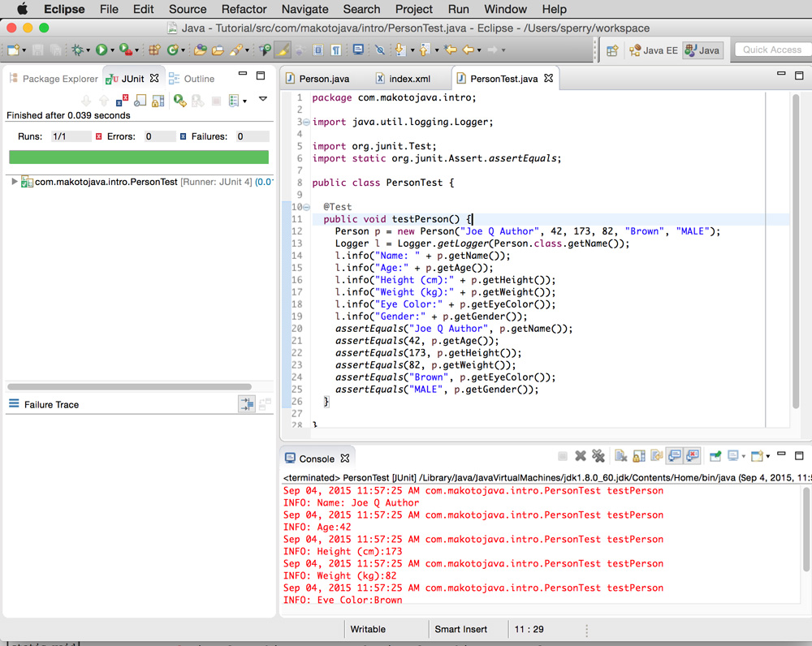Image resolution: width=812 pixels, height=646 pixels.
Task: Open the New Java Class wizard icon
Action: [x=173, y=50]
